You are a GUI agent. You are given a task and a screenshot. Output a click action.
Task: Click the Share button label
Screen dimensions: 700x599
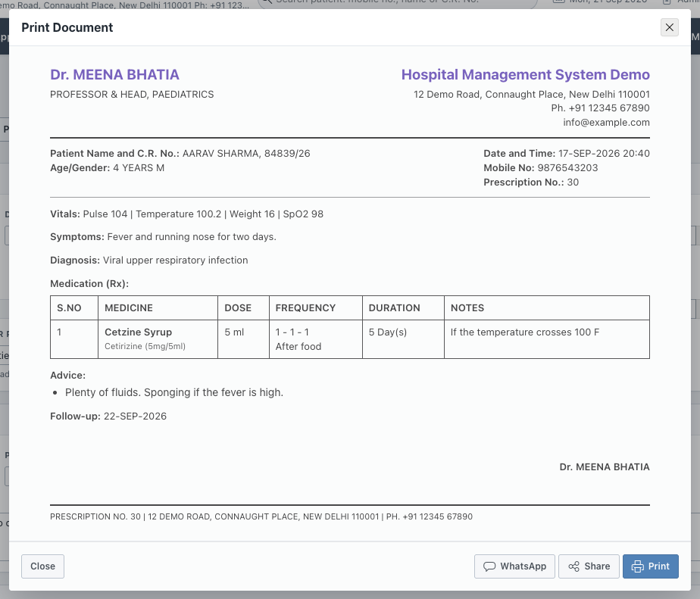[x=597, y=566]
